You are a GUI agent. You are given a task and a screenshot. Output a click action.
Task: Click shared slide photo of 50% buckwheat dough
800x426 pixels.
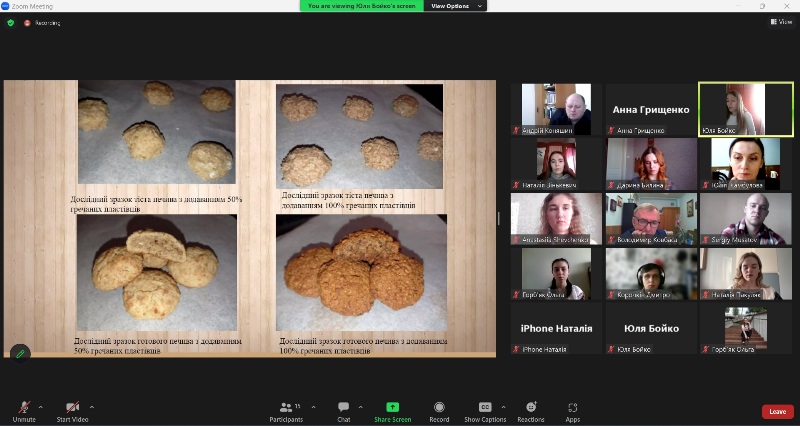click(157, 132)
